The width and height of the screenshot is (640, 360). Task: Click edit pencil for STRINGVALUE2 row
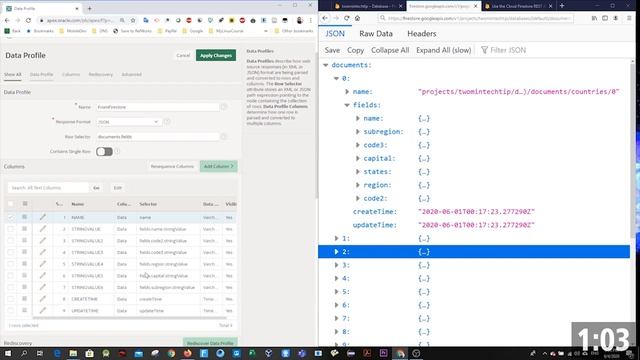click(x=42, y=241)
